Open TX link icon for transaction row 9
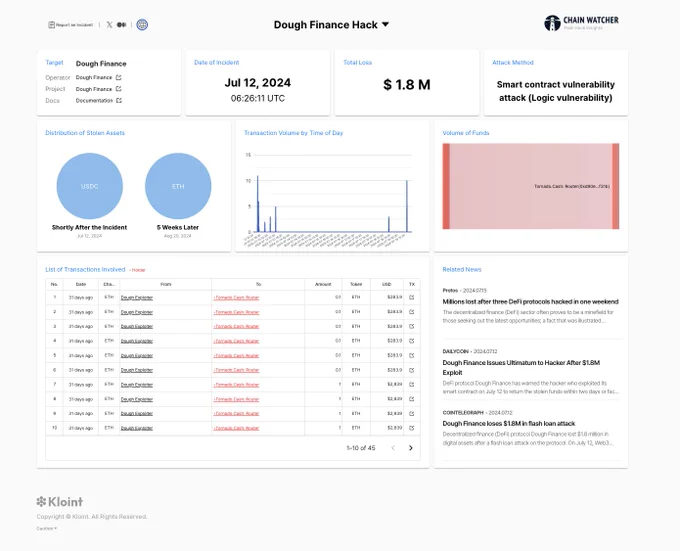This screenshot has height=551, width=680. click(412, 414)
